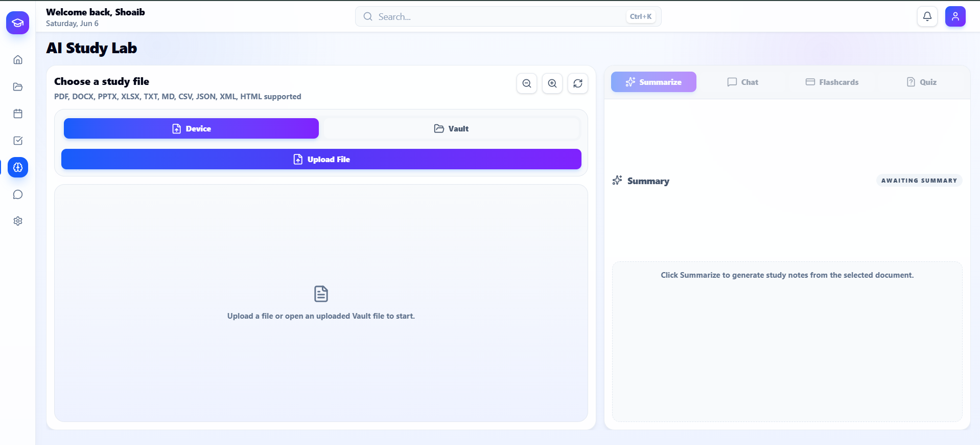Click the Upload File button
This screenshot has height=445, width=980.
(x=321, y=159)
